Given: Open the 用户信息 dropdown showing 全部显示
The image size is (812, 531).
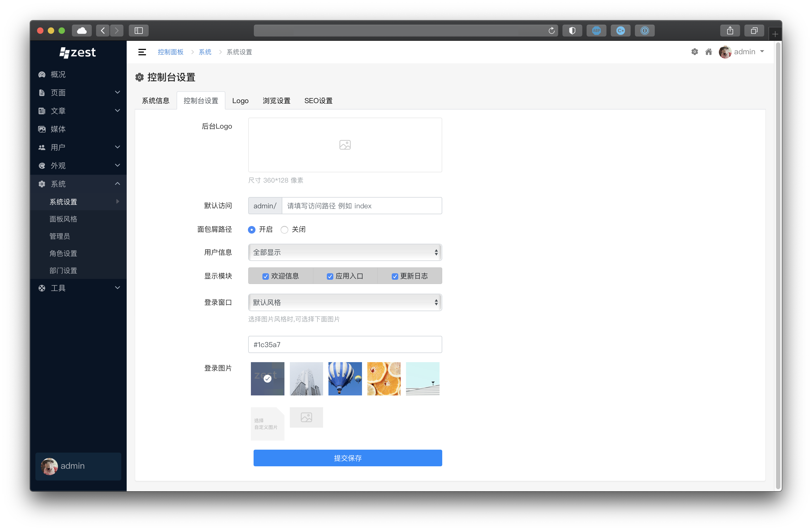Looking at the screenshot, I should [x=345, y=252].
